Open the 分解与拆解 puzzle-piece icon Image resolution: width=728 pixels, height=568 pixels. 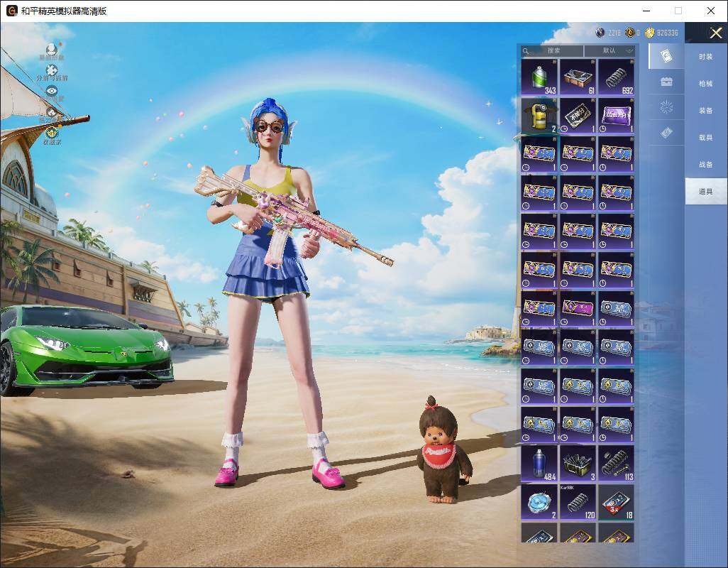point(52,70)
